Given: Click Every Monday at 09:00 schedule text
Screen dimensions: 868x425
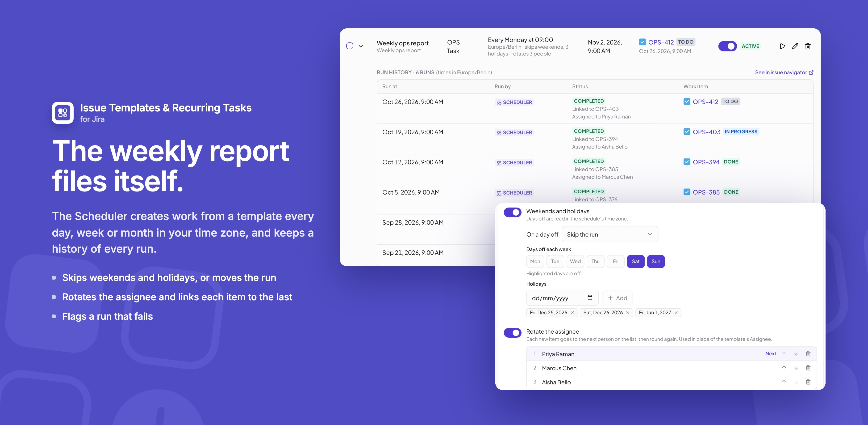Looking at the screenshot, I should [520, 40].
